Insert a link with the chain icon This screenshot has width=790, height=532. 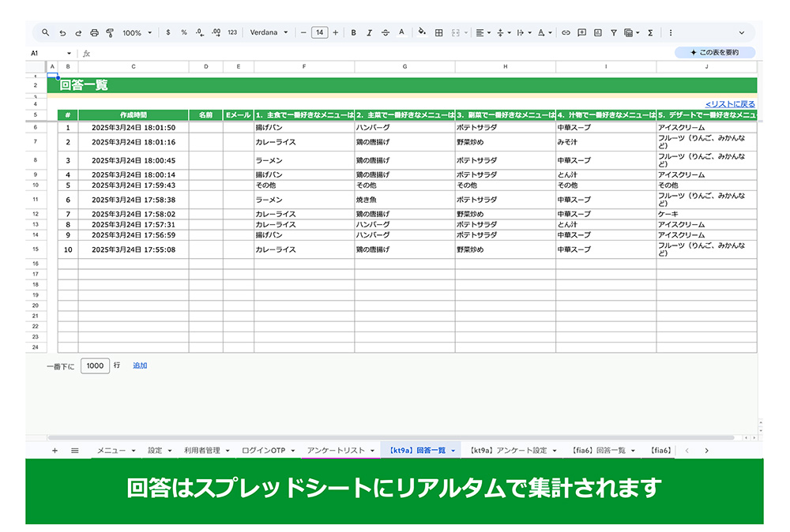pos(566,33)
